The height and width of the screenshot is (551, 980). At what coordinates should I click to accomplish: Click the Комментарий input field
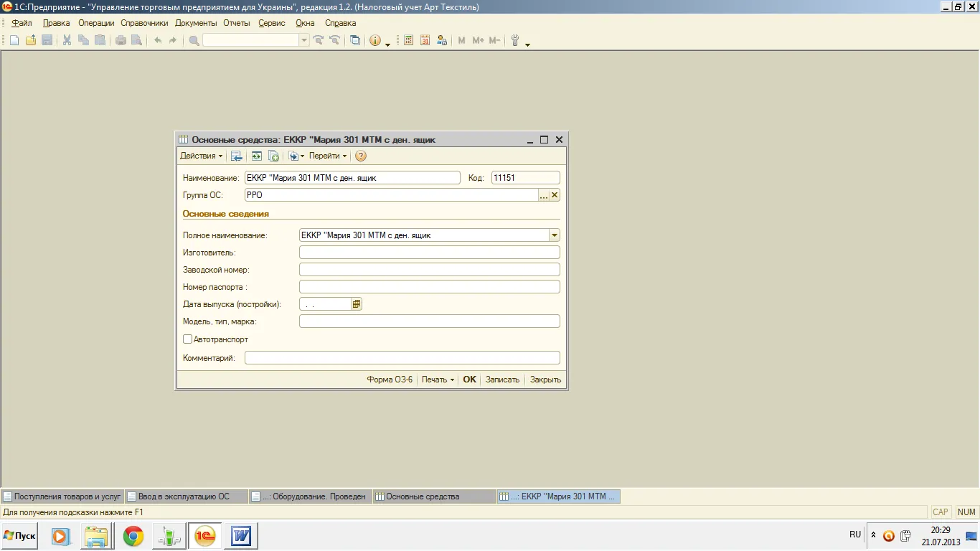[402, 357]
